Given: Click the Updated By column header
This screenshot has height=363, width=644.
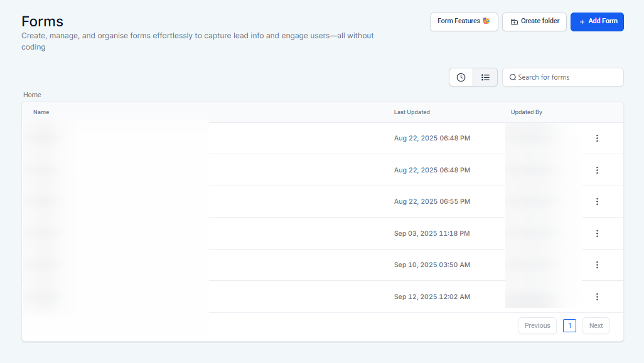Looking at the screenshot, I should click(x=526, y=112).
